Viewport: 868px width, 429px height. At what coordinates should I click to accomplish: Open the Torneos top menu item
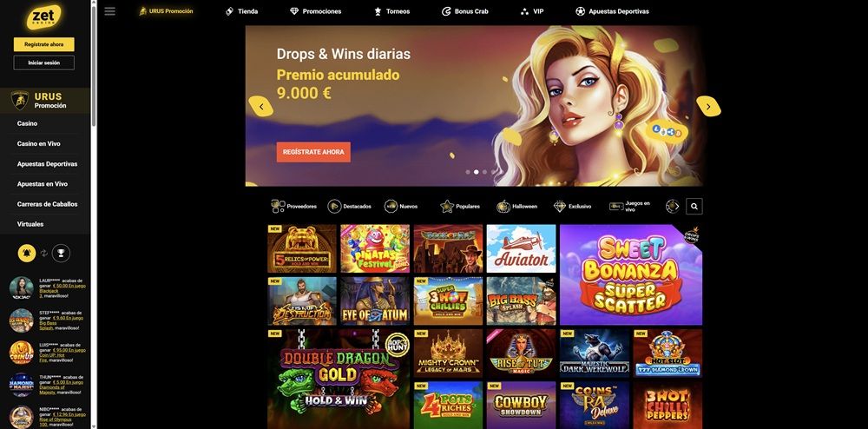[391, 11]
